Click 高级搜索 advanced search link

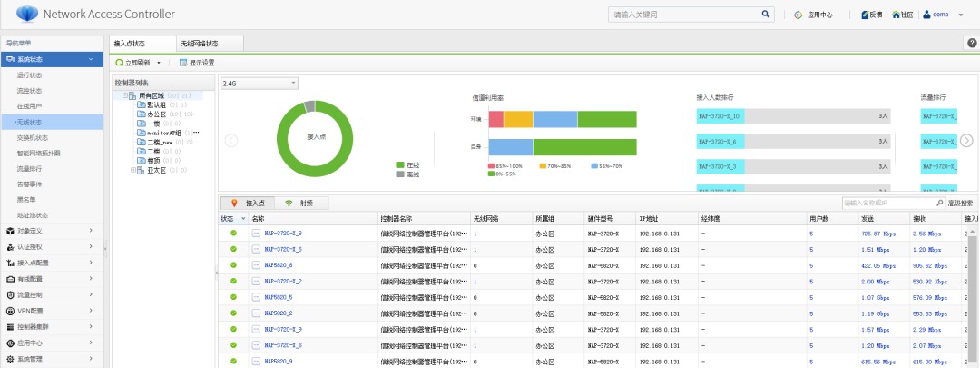(x=960, y=204)
